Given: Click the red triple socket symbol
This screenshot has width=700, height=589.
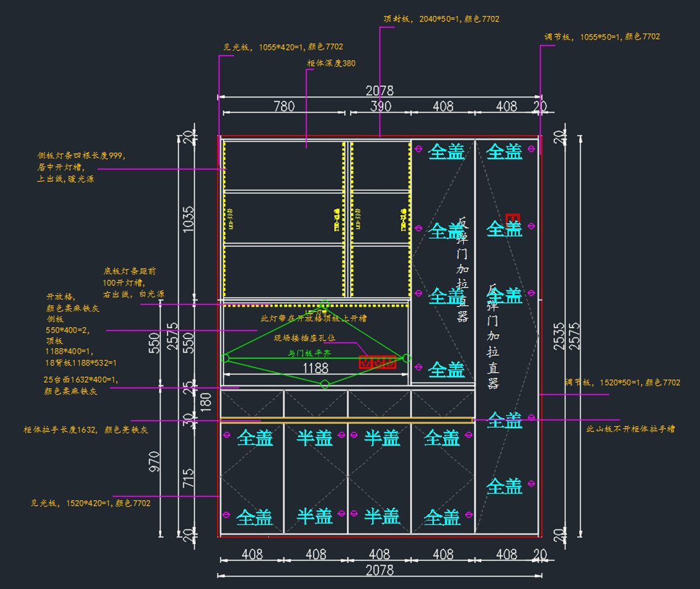Looking at the screenshot, I should click(x=377, y=362).
